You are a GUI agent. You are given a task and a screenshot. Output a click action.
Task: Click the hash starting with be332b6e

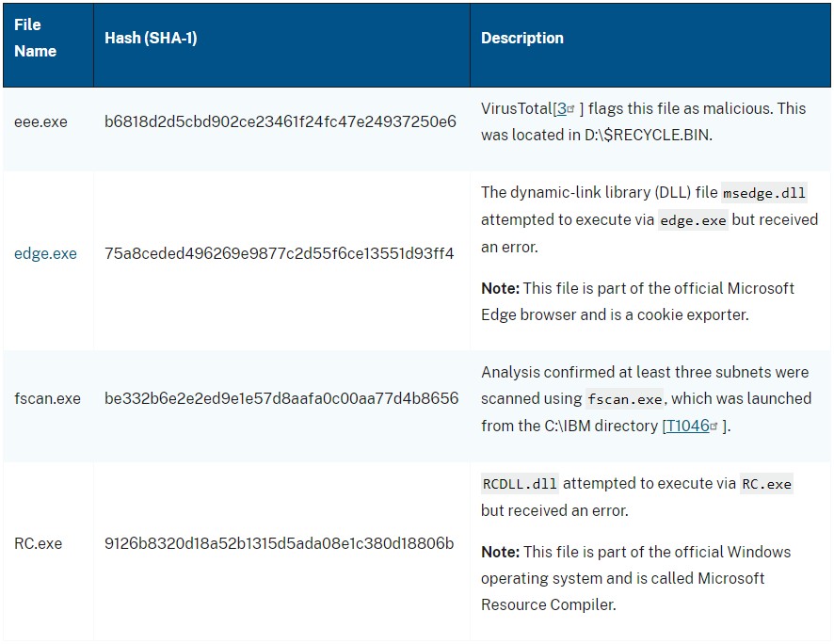[281, 398]
